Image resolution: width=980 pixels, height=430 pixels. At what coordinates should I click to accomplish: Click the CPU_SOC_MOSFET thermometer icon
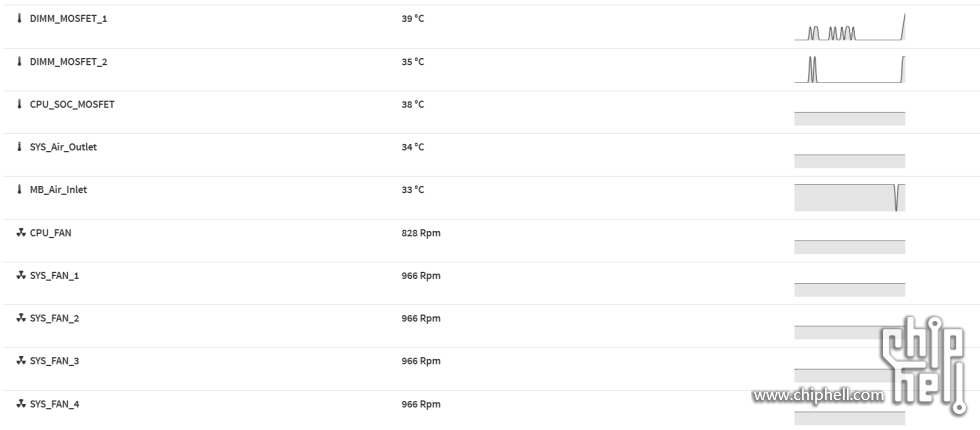click(x=19, y=104)
